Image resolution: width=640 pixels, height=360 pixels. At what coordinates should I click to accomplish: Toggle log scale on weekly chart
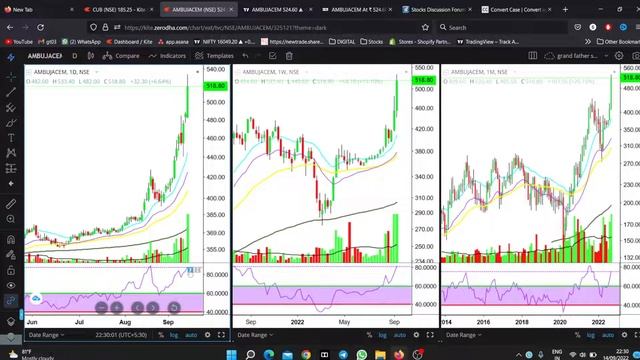pos(382,335)
